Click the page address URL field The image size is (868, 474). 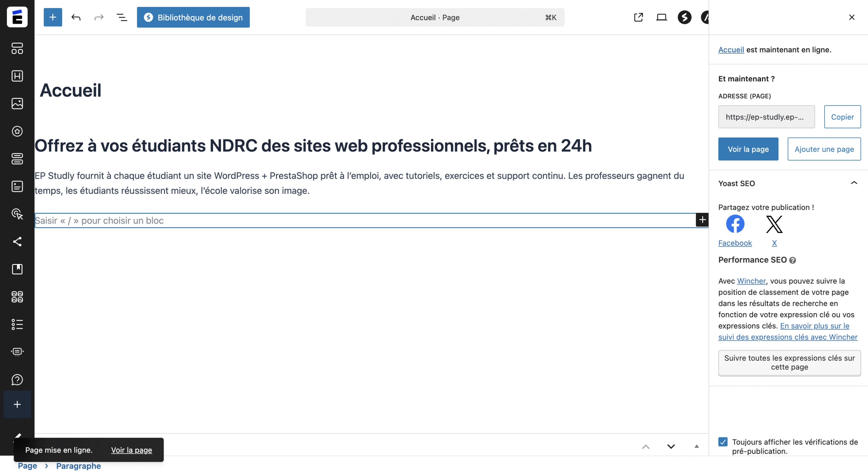[766, 117]
